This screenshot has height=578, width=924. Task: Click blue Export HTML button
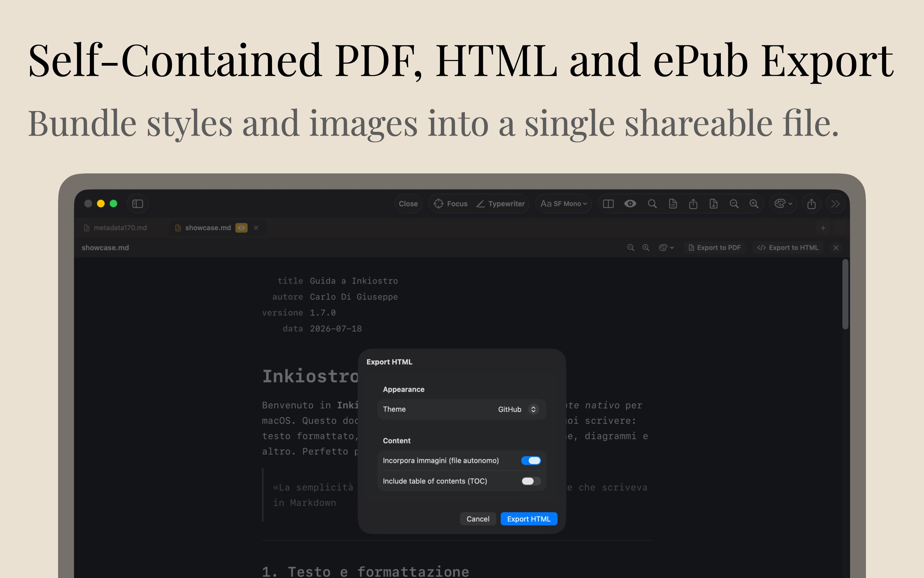click(x=529, y=519)
